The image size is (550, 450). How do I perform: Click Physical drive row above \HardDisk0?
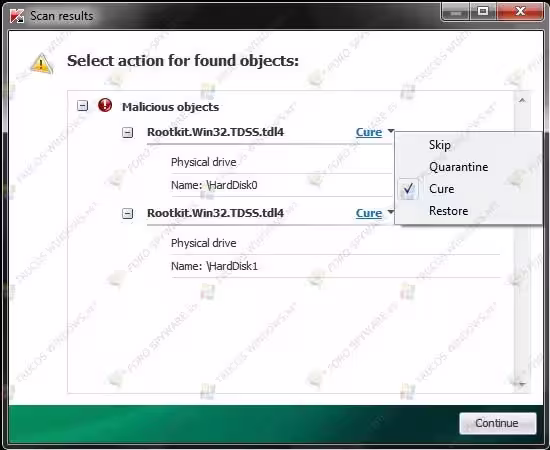[x=282, y=162]
